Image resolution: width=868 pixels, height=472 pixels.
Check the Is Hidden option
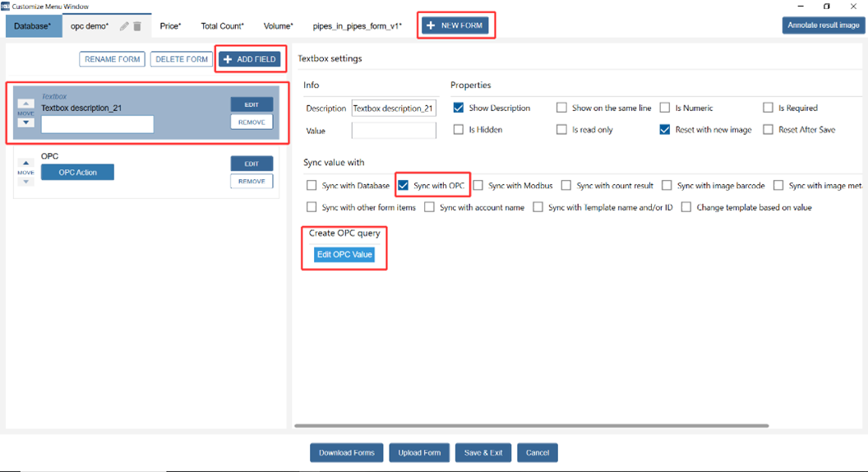click(459, 129)
